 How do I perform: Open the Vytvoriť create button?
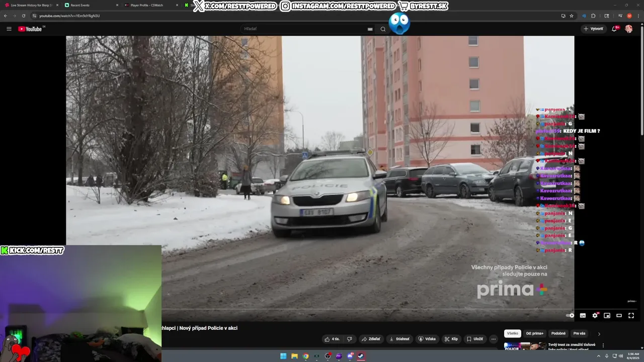coord(594,29)
